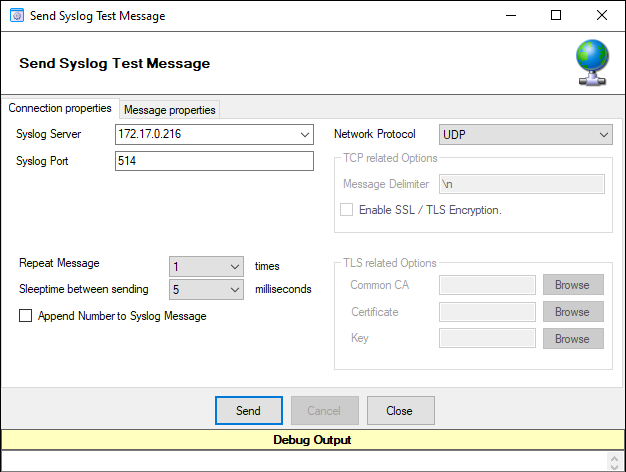Enable Append Number to Syslog Message checkbox
The height and width of the screenshot is (472, 626).
[25, 316]
